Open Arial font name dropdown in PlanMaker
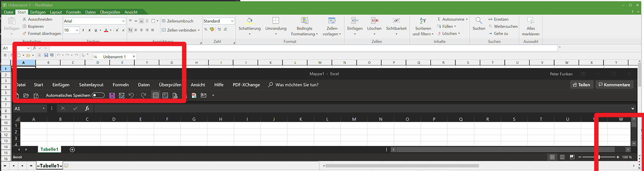This screenshot has width=644, height=171. pyautogui.click(x=123, y=21)
